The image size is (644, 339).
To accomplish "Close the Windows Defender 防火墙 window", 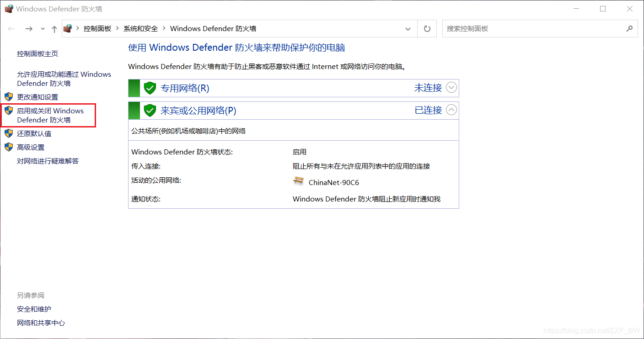I will (630, 9).
